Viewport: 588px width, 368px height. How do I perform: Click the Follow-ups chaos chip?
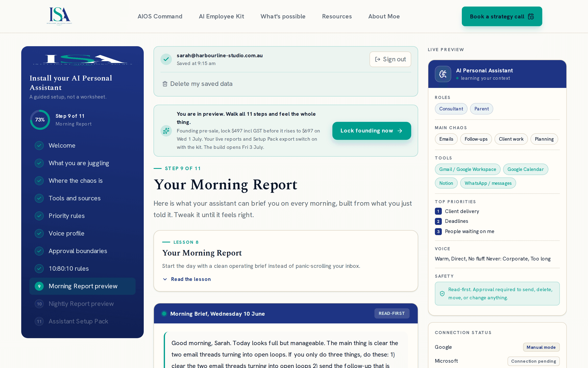click(x=476, y=139)
